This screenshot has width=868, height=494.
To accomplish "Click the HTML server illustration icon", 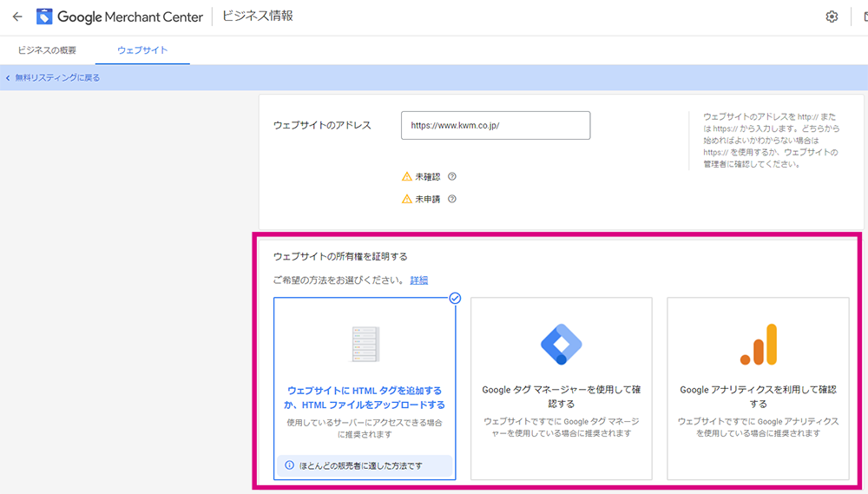I will click(365, 344).
